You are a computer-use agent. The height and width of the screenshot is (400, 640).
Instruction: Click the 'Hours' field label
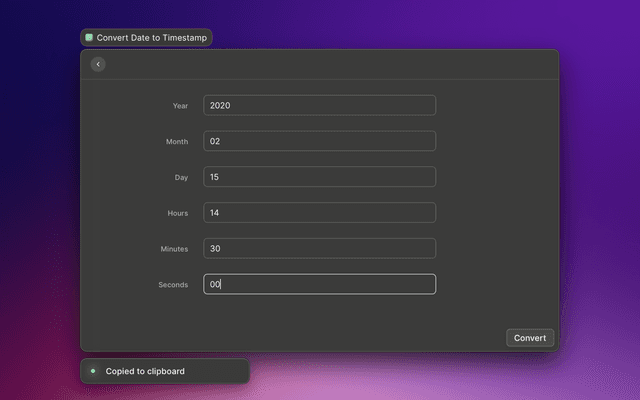(177, 213)
